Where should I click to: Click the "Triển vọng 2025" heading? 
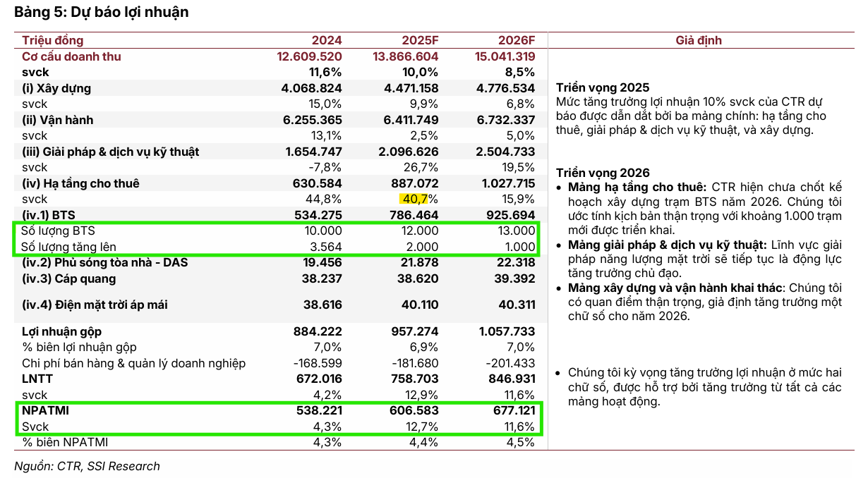pos(603,88)
